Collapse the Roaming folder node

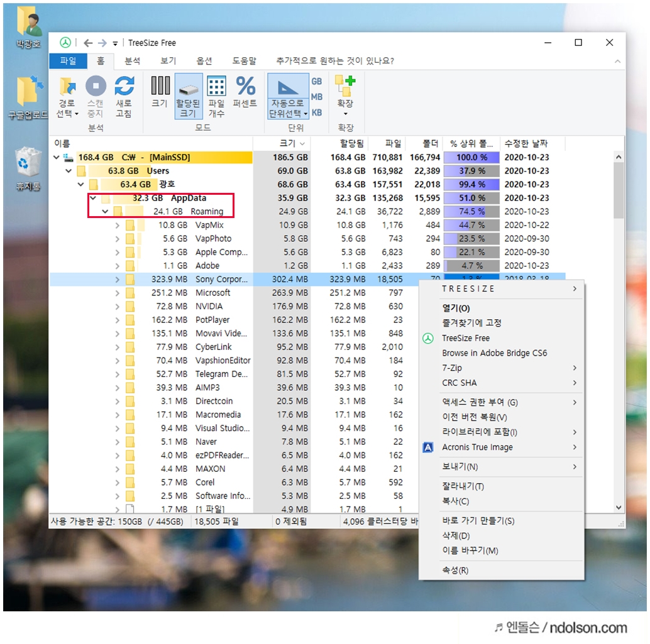pos(105,211)
